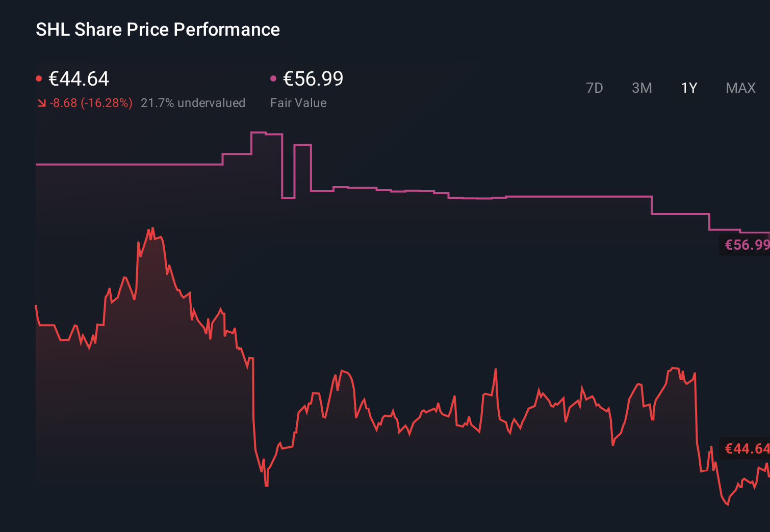Click the red downward arrow indicator
The height and width of the screenshot is (532, 770).
pyautogui.click(x=41, y=103)
